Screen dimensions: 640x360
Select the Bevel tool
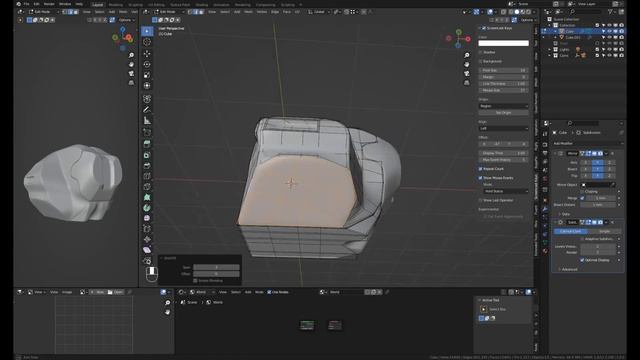click(x=147, y=166)
